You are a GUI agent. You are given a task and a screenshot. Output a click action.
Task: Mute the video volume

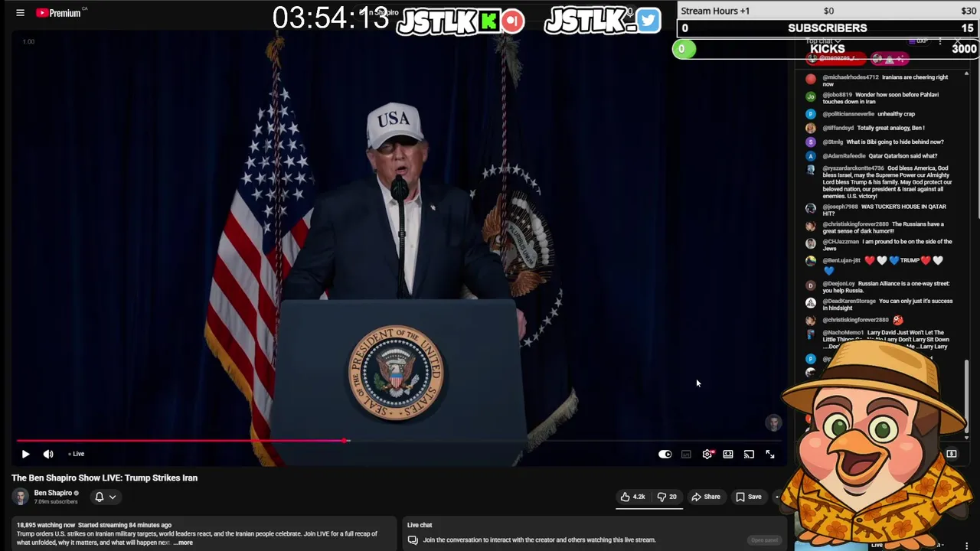pyautogui.click(x=48, y=454)
